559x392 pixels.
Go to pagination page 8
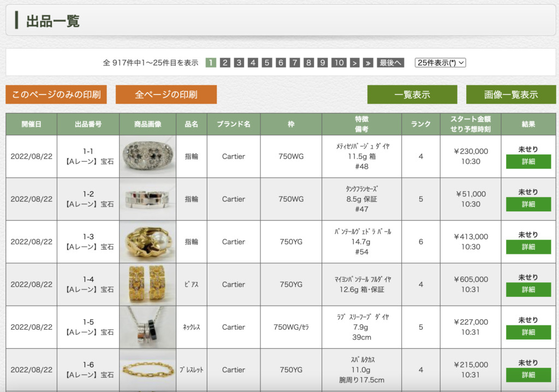coord(308,63)
